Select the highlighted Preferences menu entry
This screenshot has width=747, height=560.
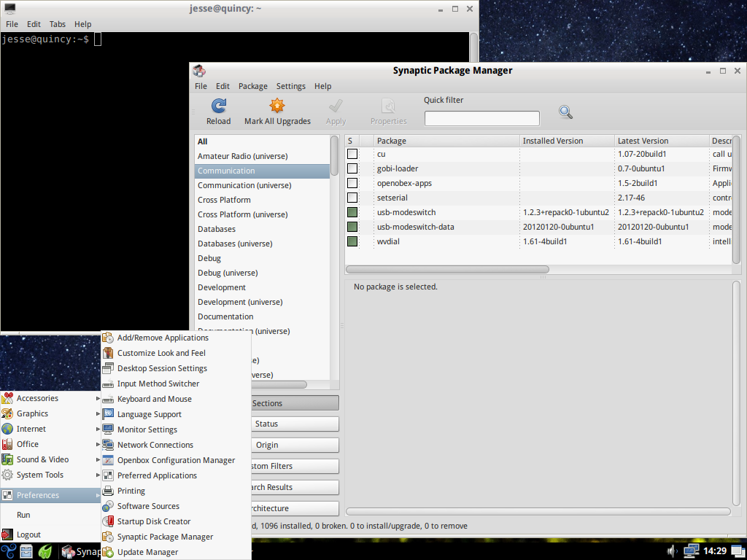pyautogui.click(x=50, y=495)
